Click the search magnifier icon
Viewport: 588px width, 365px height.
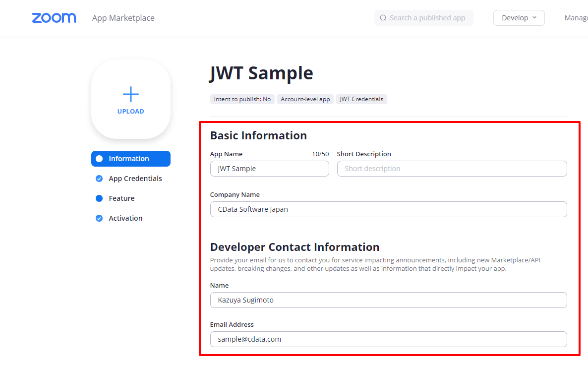[x=383, y=18]
